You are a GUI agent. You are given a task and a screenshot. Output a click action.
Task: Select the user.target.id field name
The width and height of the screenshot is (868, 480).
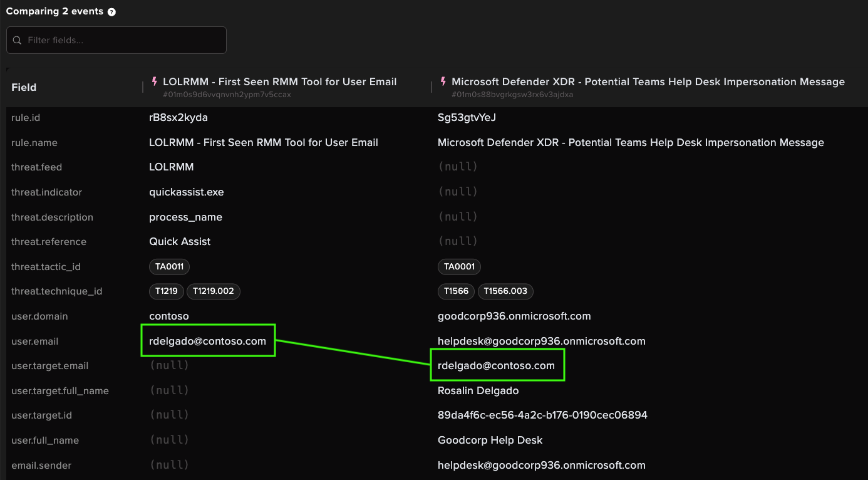coord(41,415)
